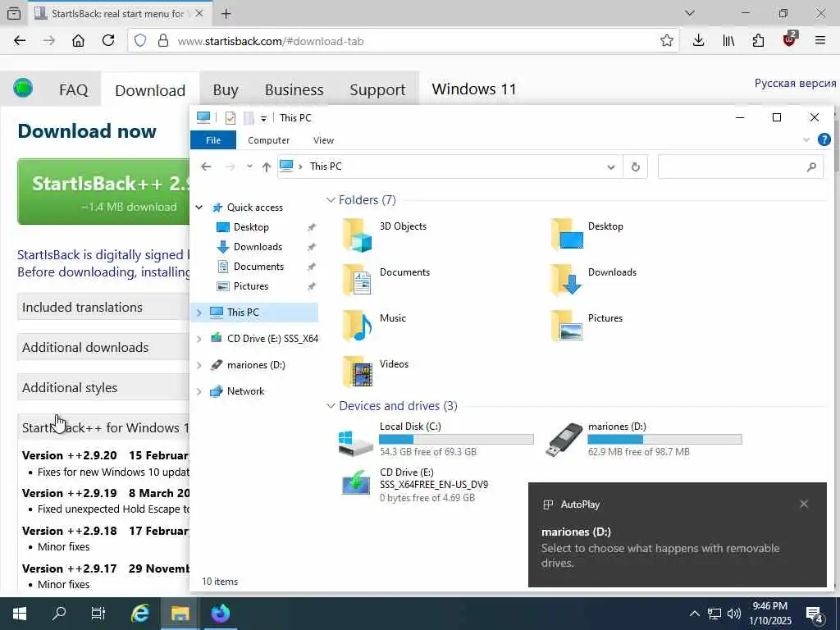Open Internet Explorer from taskbar
The height and width of the screenshot is (630, 840).
pyautogui.click(x=139, y=614)
